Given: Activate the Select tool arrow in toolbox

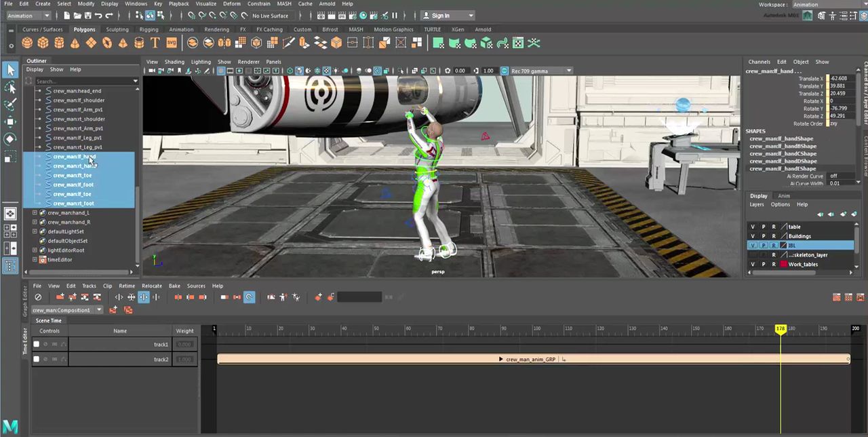Looking at the screenshot, I should tap(10, 70).
